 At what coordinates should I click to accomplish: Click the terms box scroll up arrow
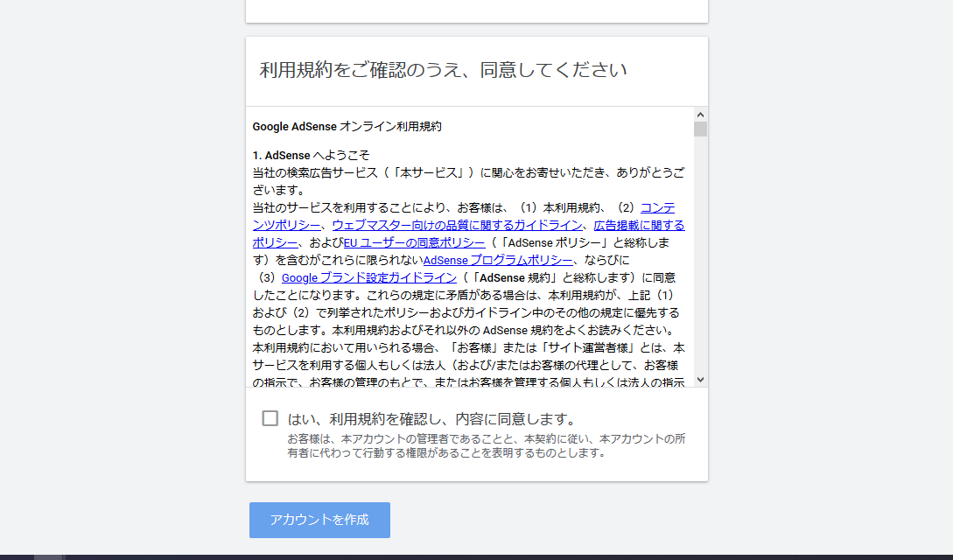(x=700, y=114)
